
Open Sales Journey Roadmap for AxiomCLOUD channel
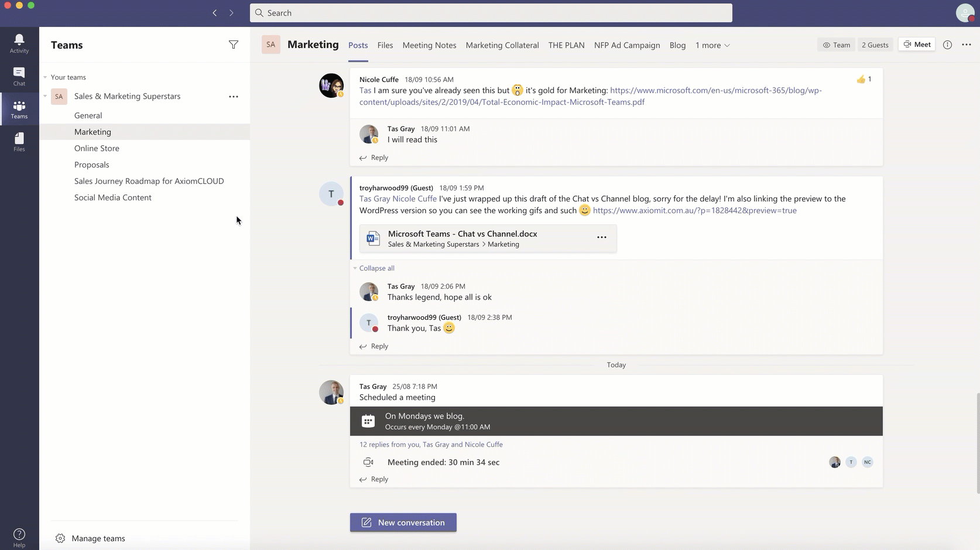pos(145,181)
